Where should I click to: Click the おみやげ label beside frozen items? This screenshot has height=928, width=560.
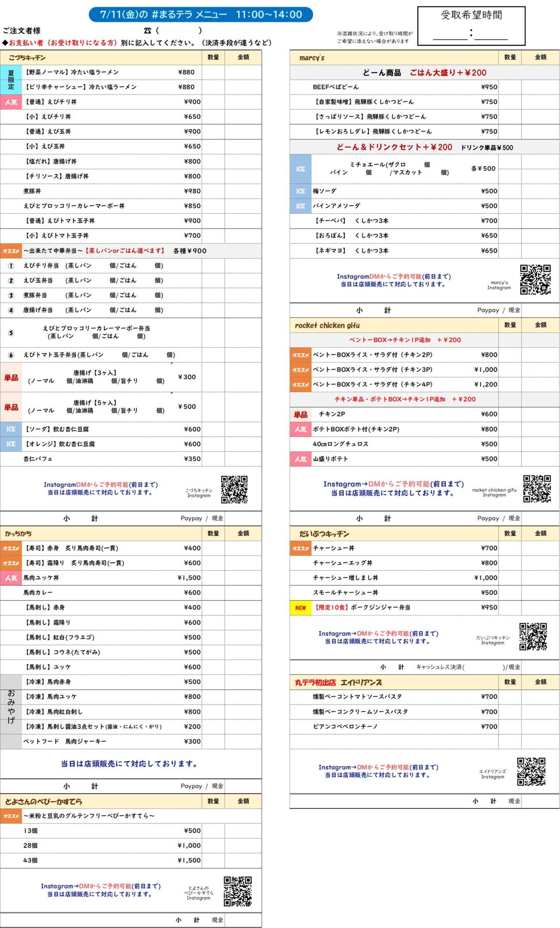pos(11,711)
